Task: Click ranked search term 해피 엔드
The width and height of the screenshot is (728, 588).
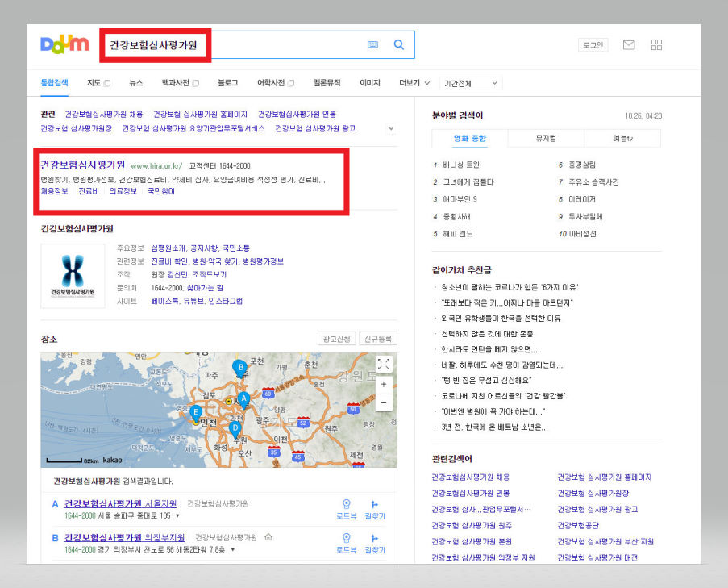Action: pos(458,234)
